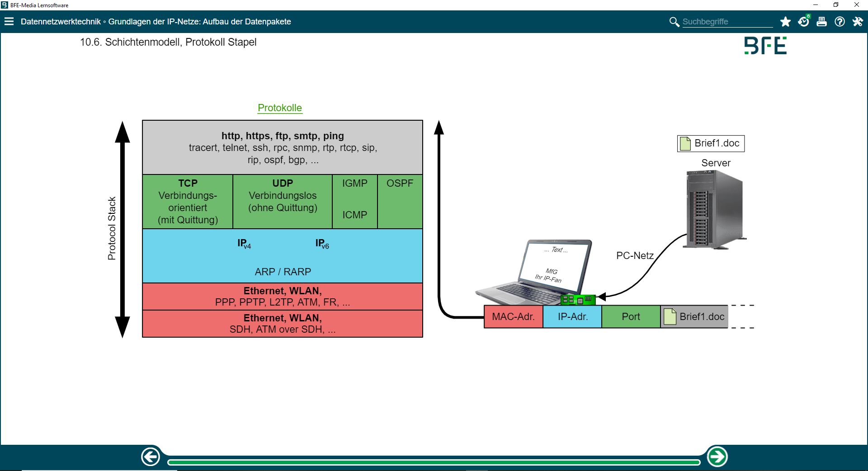Viewport: 868px width, 471px height.
Task: Open the hamburger navigation menu
Action: (9, 22)
